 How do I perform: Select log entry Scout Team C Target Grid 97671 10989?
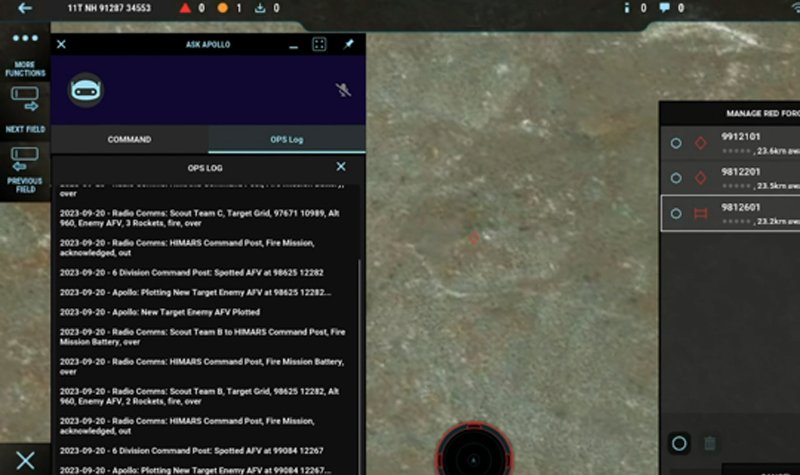tap(200, 218)
